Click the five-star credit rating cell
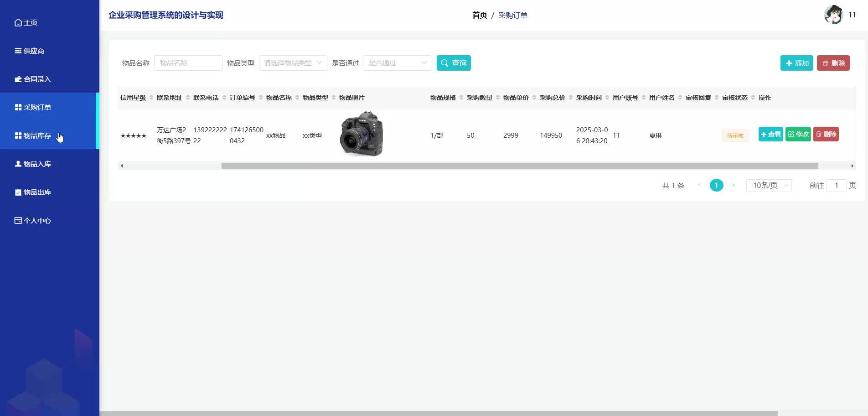 coord(133,135)
